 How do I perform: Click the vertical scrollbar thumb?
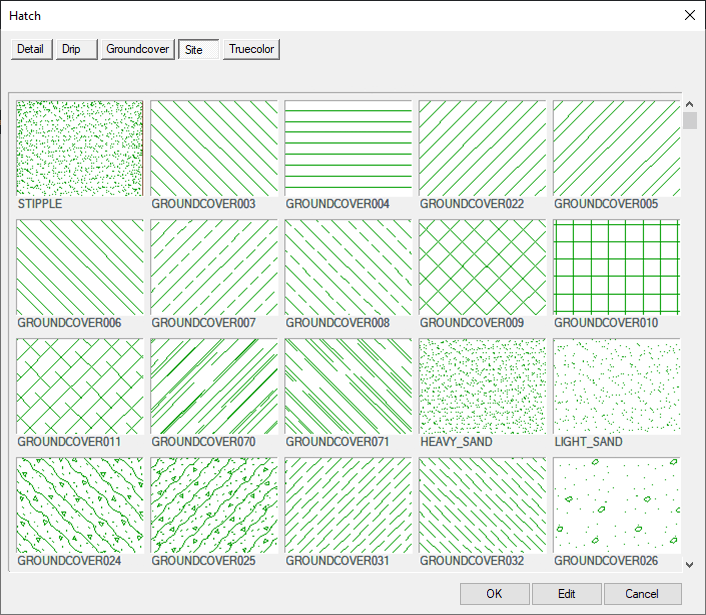[689, 121]
